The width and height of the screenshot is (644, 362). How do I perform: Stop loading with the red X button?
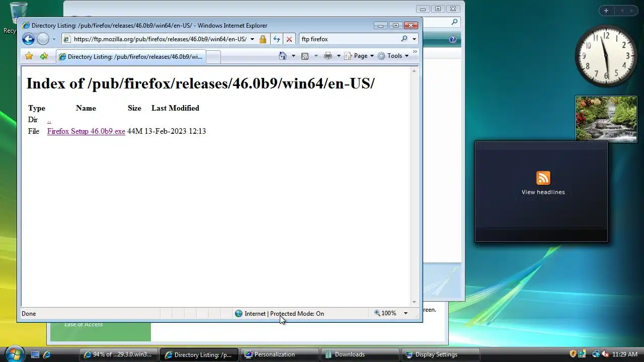(289, 39)
